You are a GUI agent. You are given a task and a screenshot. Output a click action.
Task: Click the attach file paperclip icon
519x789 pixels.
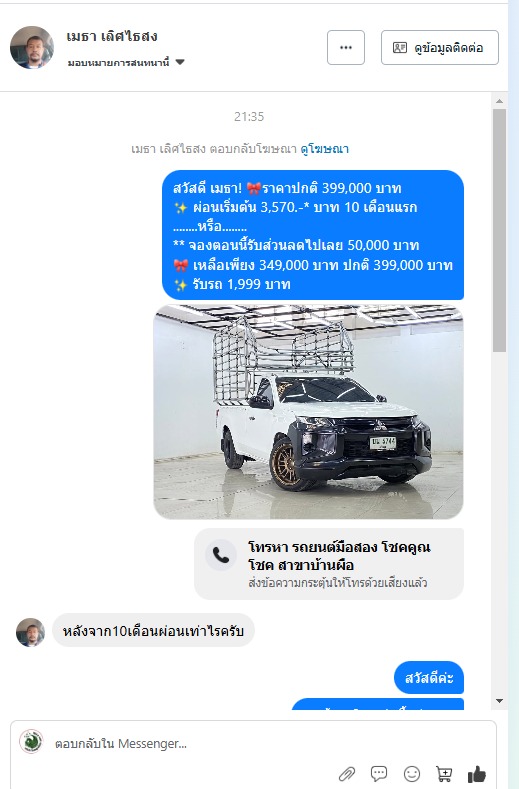pos(346,773)
